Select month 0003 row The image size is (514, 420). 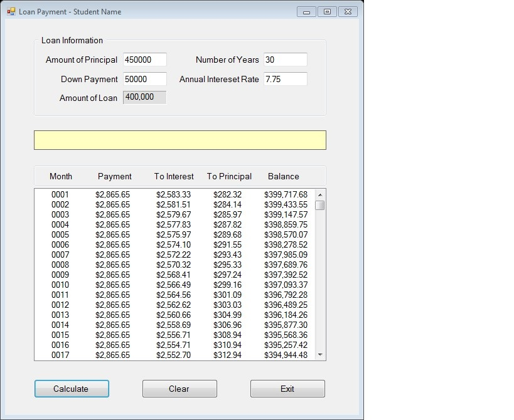[x=174, y=214]
